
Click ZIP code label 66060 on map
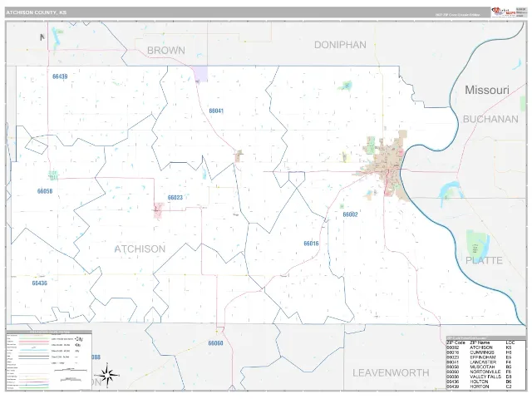point(216,343)
